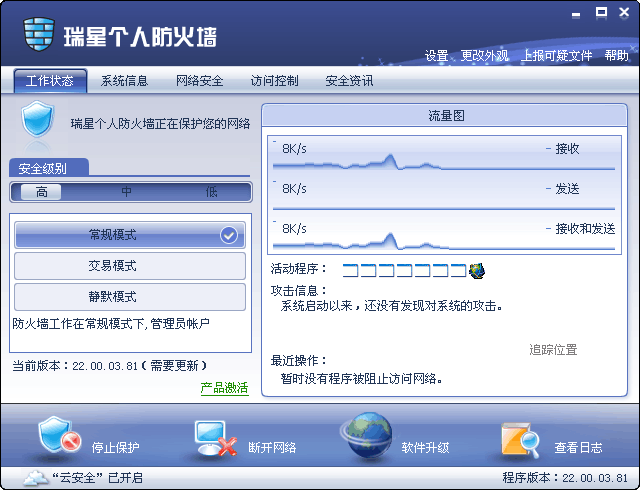Click the 更改外观 menu item
The width and height of the screenshot is (640, 490).
click(485, 56)
